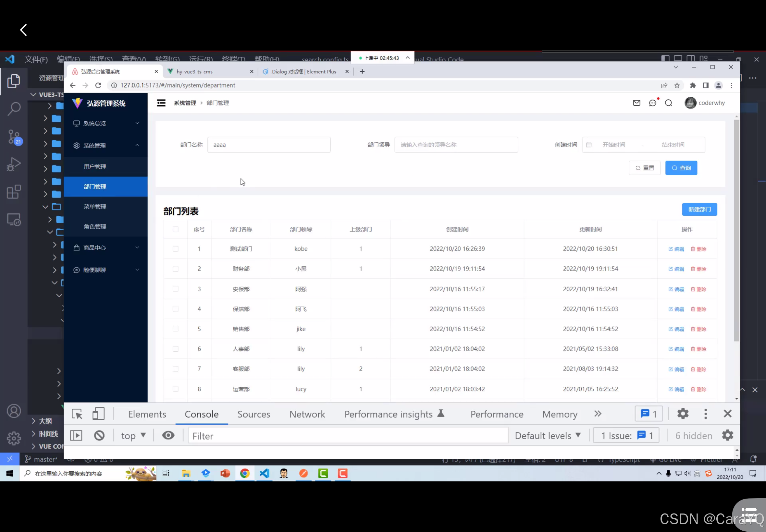This screenshot has height=532, width=766.
Task: Switch to Dialog 对话框 Element Plus tab
Action: pos(305,71)
